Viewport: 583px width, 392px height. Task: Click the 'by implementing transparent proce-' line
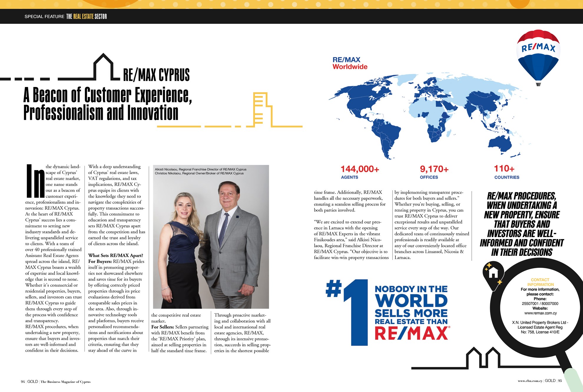point(429,192)
